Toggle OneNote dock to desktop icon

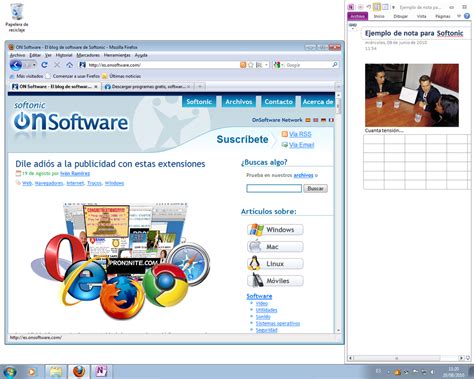click(377, 7)
